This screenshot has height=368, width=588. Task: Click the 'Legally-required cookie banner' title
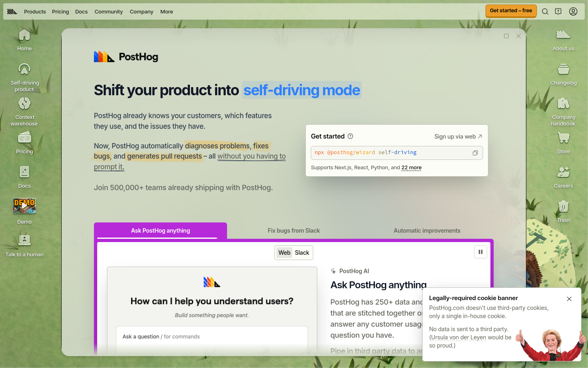[473, 298]
